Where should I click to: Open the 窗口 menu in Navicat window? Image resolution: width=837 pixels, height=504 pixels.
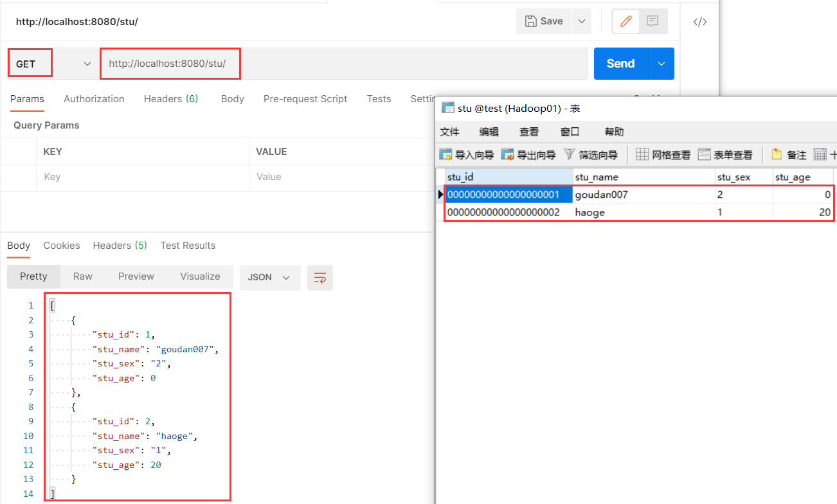tap(570, 132)
